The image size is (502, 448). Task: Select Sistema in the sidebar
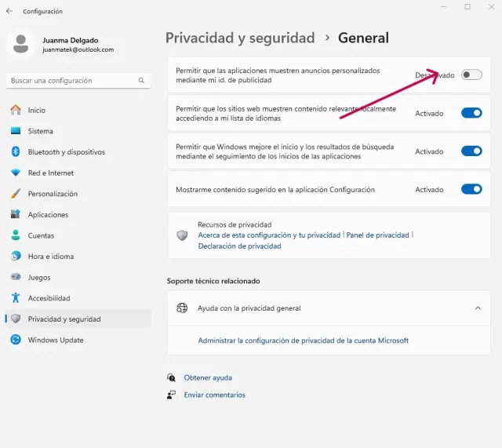click(x=41, y=131)
